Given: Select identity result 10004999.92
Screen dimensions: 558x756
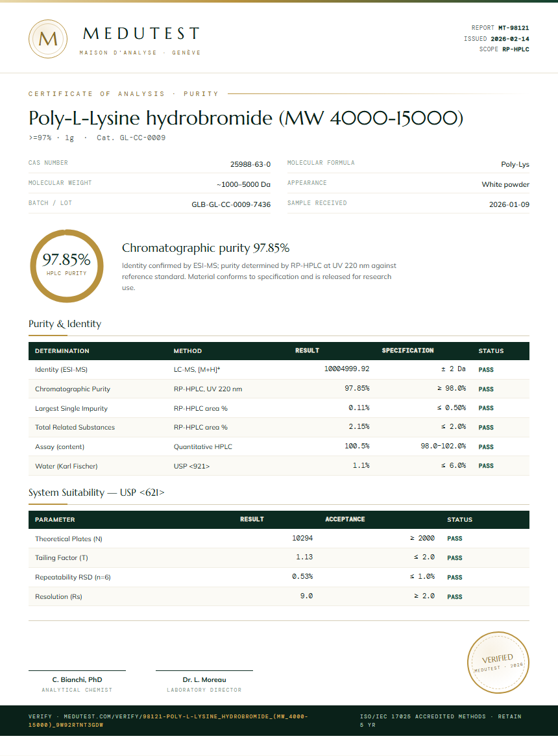Looking at the screenshot, I should (x=346, y=369).
